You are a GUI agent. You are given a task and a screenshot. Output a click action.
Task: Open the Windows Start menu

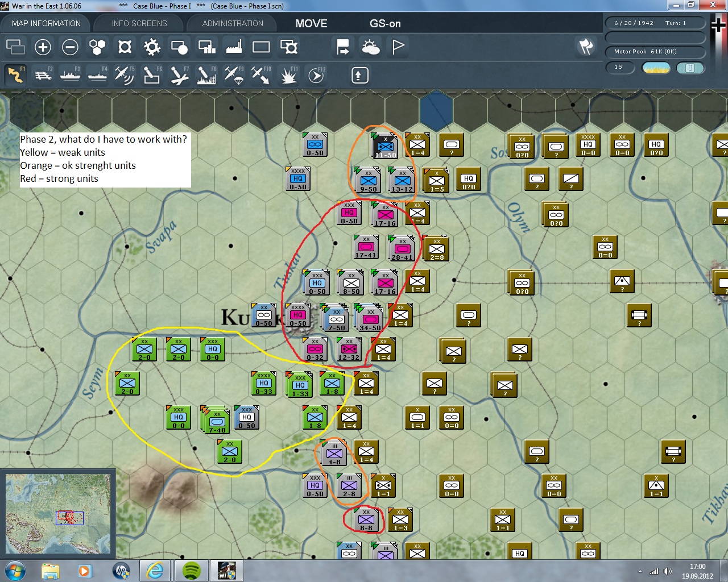point(16,570)
